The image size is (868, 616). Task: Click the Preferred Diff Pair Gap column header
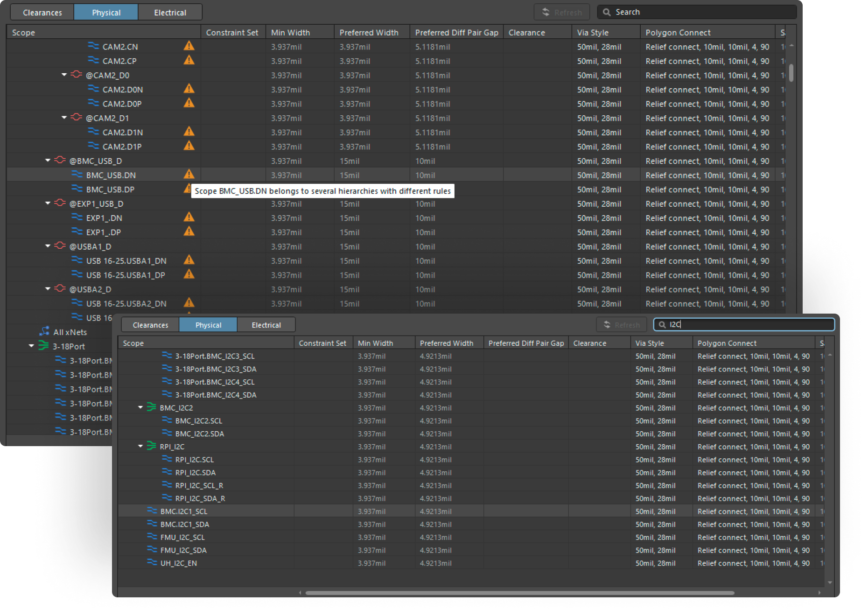tap(456, 33)
